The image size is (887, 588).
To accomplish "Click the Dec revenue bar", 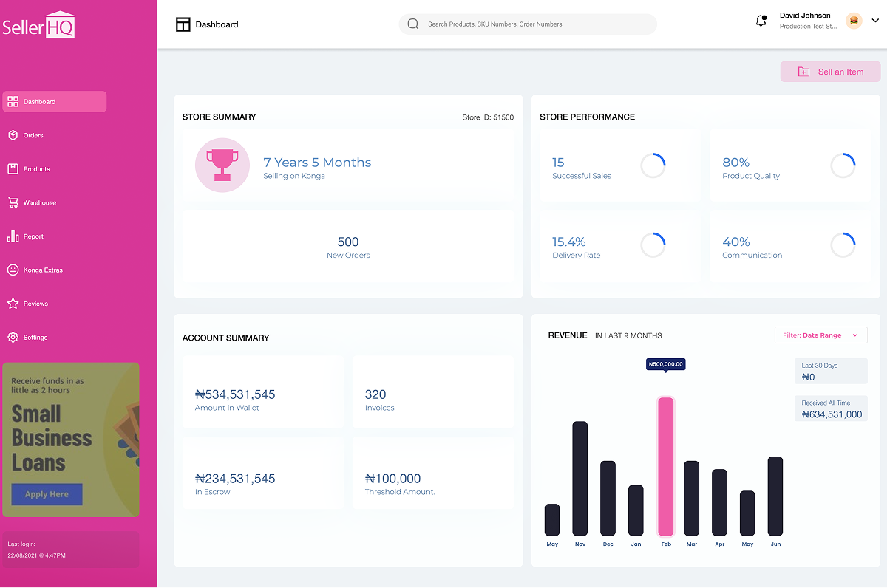I will [x=608, y=499].
